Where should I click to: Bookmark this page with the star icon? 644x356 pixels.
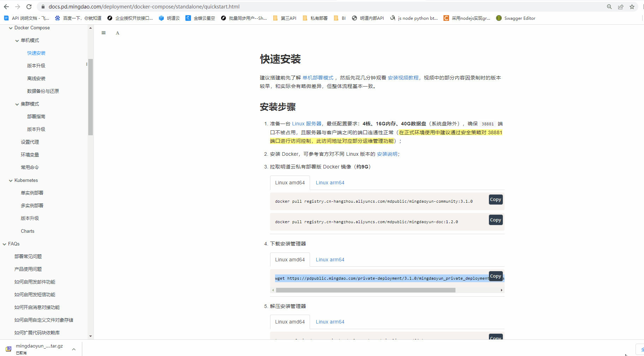[x=632, y=7]
